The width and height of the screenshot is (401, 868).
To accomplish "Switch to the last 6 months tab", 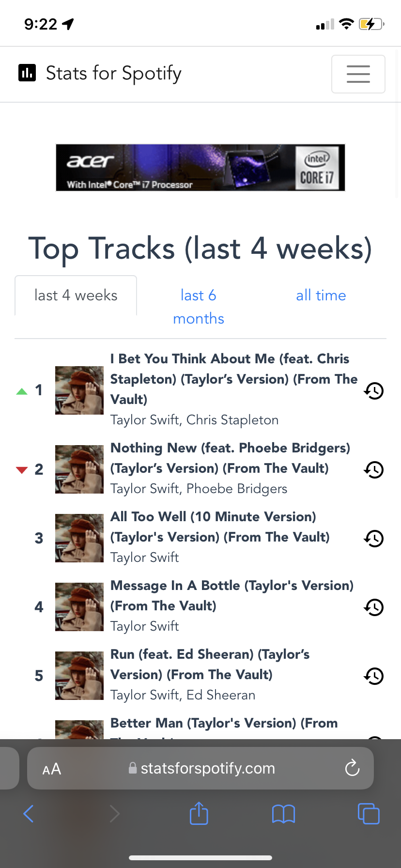I will [199, 307].
